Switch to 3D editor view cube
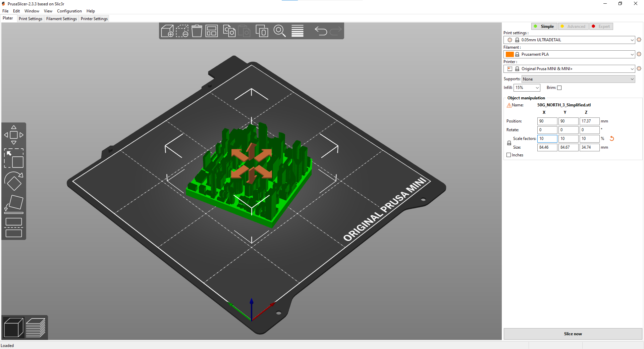Viewport: 644px width, 349px height. coord(13,328)
